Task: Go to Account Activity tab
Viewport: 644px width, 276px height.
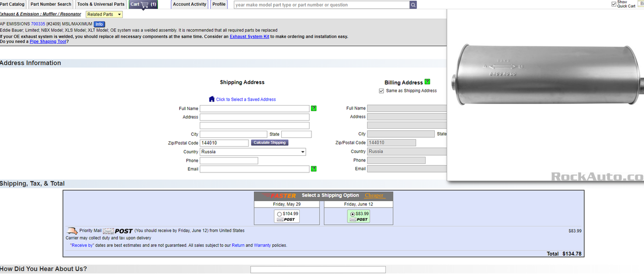Action: [189, 4]
